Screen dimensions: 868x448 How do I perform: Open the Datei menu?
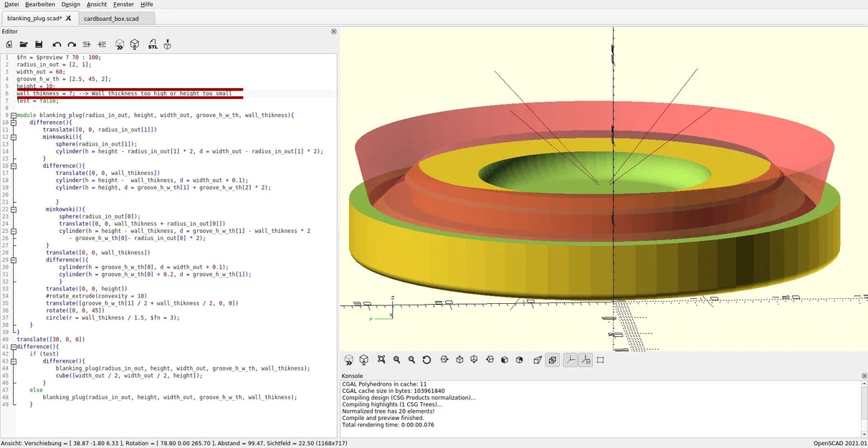(11, 4)
